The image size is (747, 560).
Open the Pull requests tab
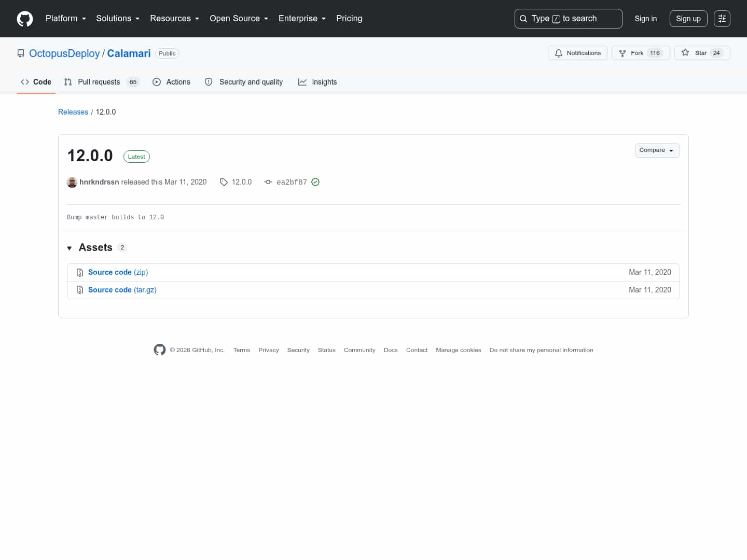(x=102, y=82)
